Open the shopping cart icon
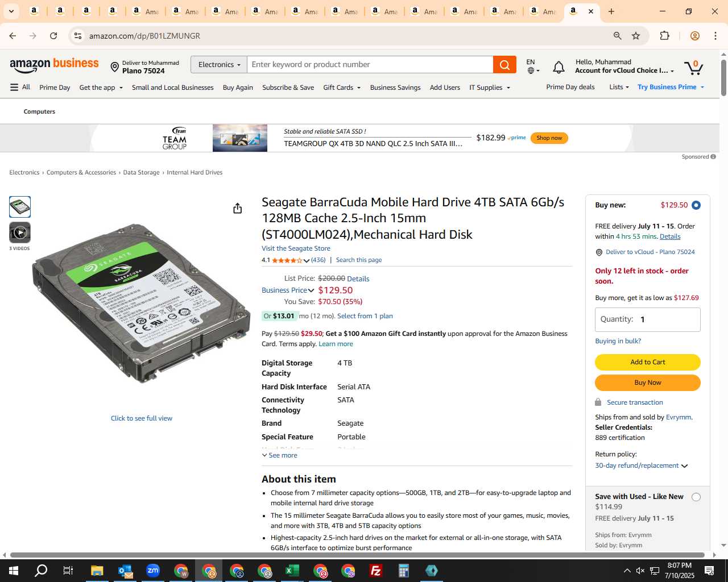This screenshot has height=582, width=728. pos(694,67)
